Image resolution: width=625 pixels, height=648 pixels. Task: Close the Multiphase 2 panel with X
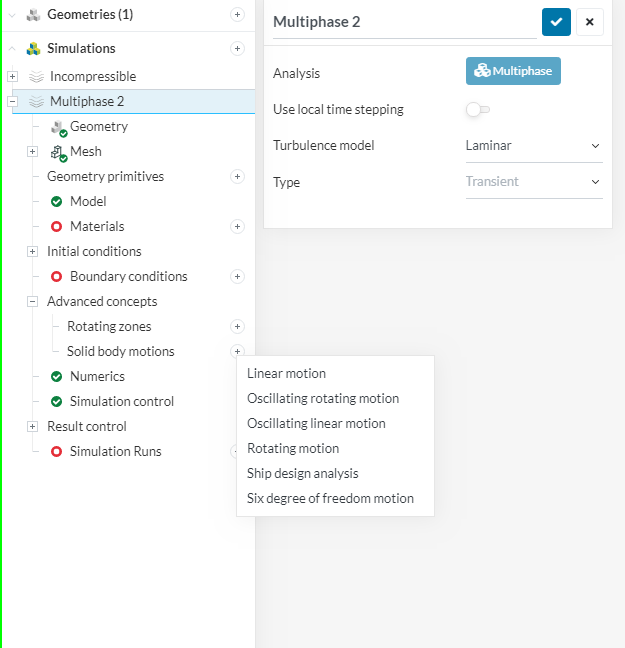(x=590, y=22)
